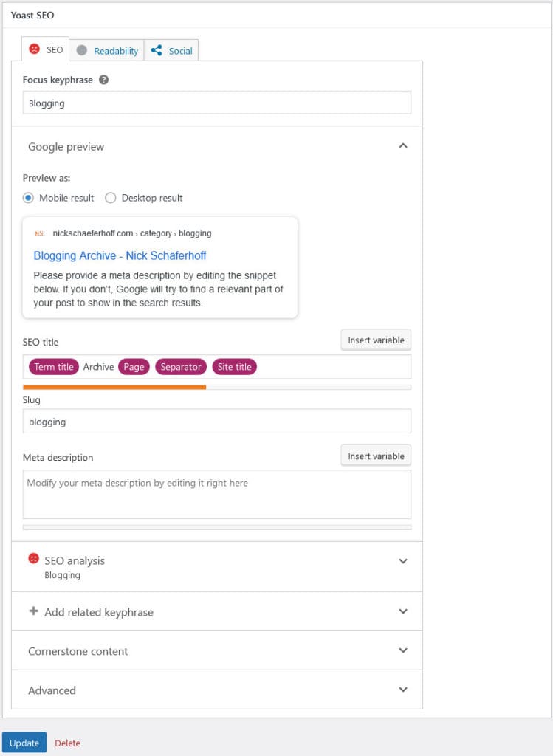The image size is (553, 756).
Task: Click Insert variable next to SEO title
Action: [x=376, y=340]
